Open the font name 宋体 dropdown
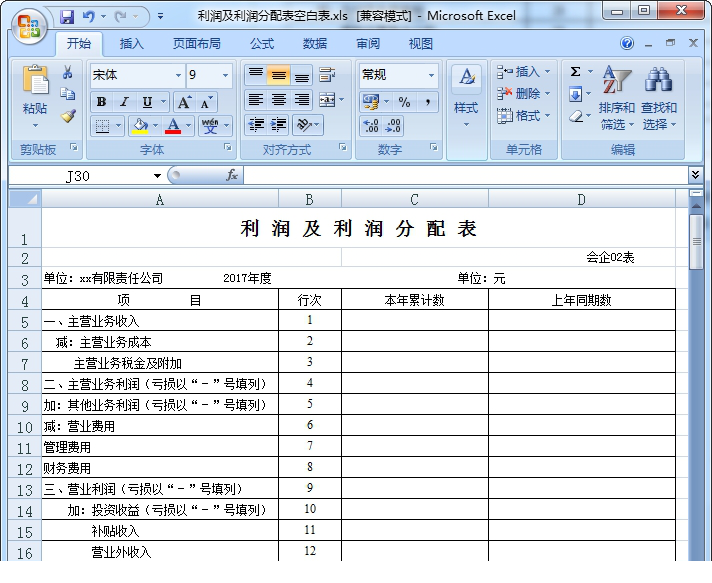This screenshot has width=712, height=583. tap(178, 75)
